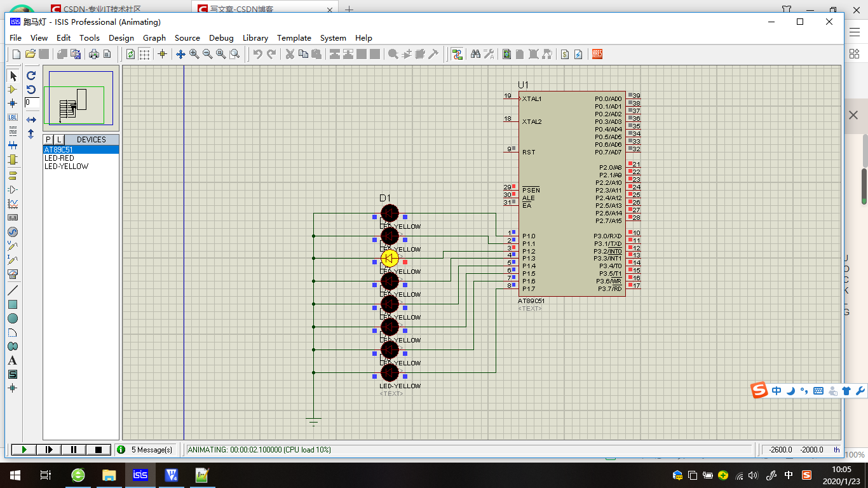Image resolution: width=868 pixels, height=488 pixels.
Task: Stop the running simulation
Action: (98, 450)
